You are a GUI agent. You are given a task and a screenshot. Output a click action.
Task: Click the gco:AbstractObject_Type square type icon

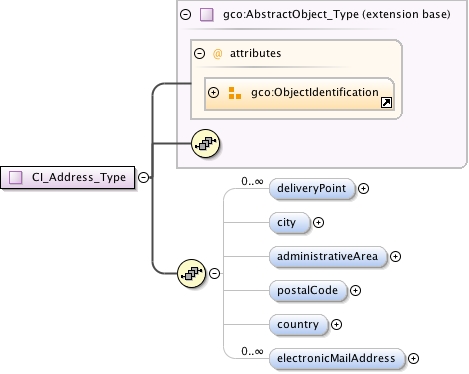[x=207, y=15]
